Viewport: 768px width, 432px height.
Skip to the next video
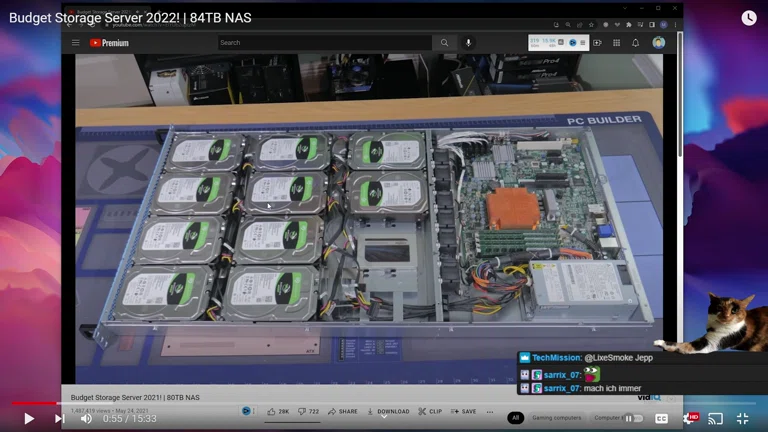(59, 418)
